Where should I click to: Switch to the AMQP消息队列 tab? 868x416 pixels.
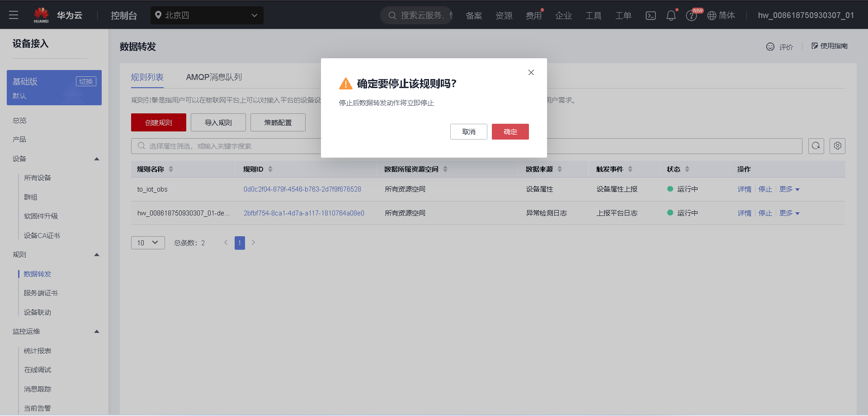click(214, 77)
